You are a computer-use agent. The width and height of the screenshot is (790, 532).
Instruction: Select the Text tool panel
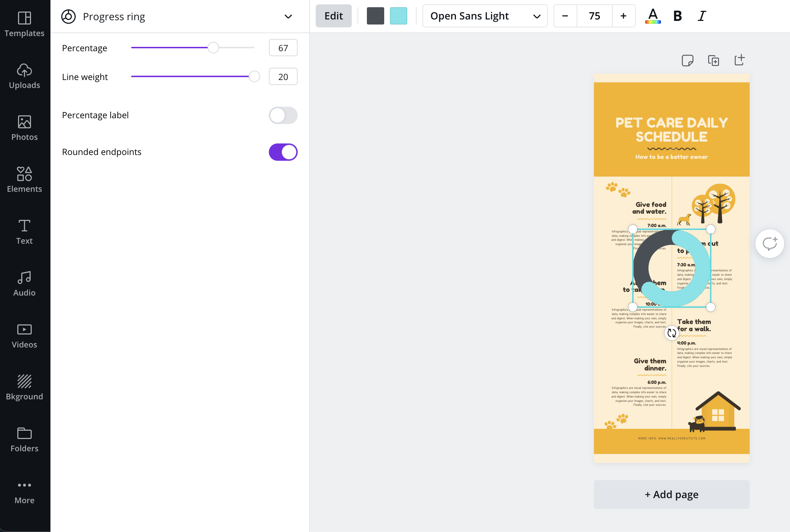click(x=25, y=231)
